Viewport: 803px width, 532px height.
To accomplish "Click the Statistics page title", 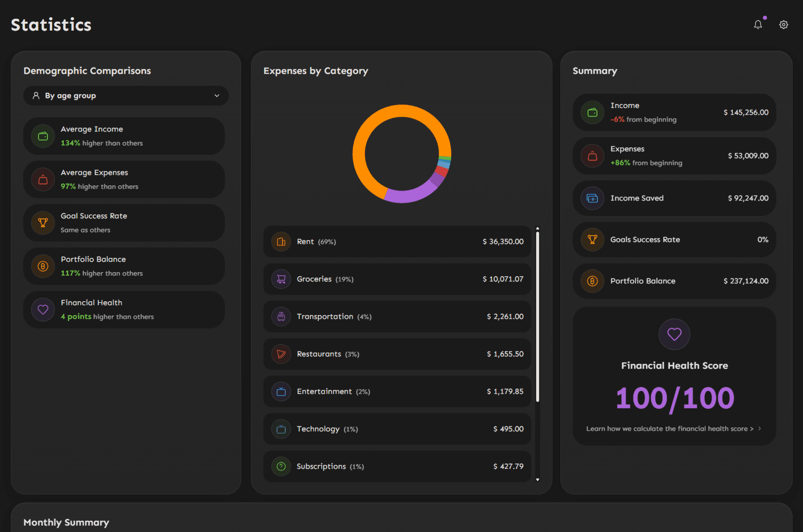I will pyautogui.click(x=51, y=25).
